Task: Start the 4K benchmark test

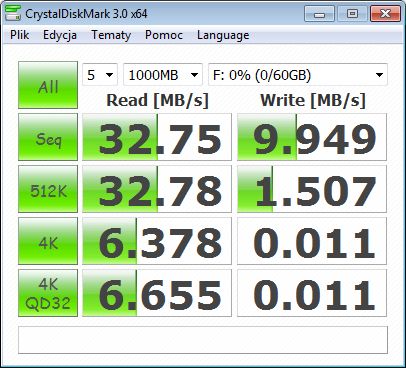Action: tap(48, 241)
